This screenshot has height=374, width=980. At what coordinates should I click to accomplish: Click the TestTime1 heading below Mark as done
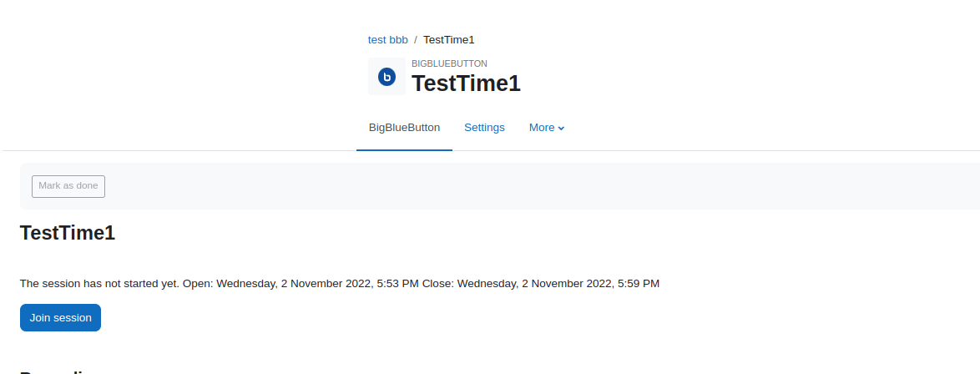click(x=68, y=233)
